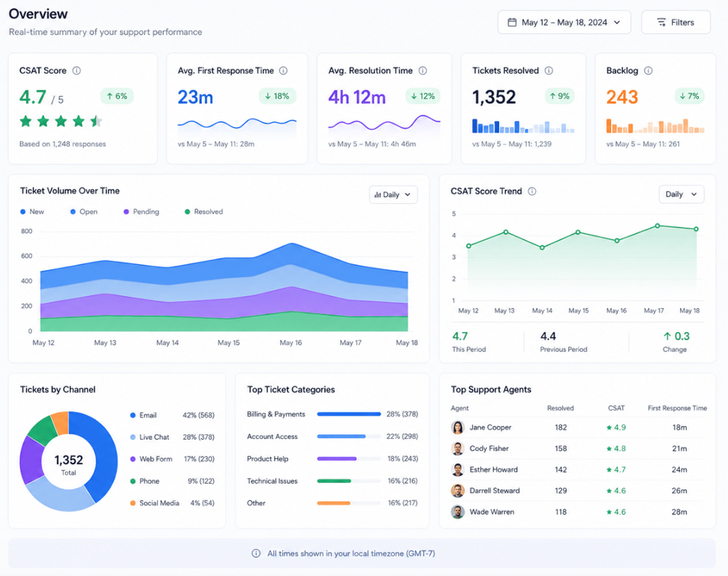
Task: Click the Filters button
Action: pos(675,22)
